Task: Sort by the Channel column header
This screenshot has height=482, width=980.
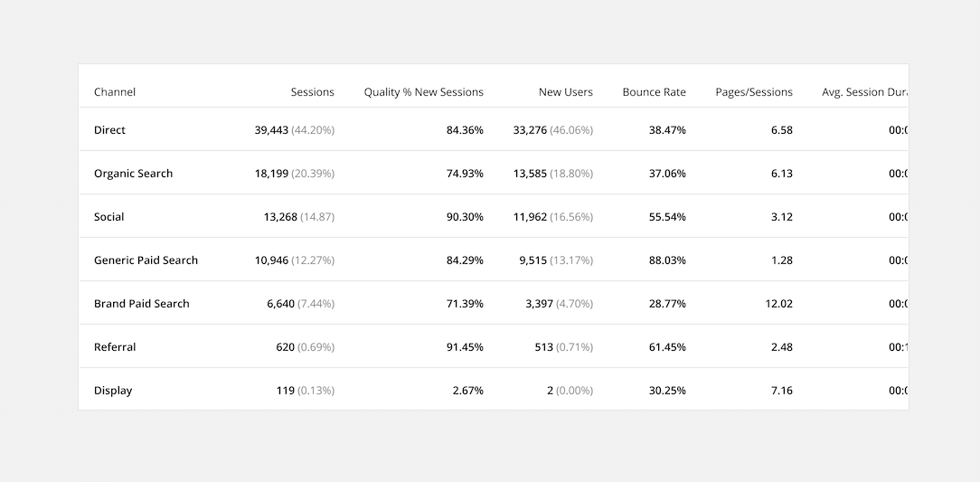Action: (115, 92)
